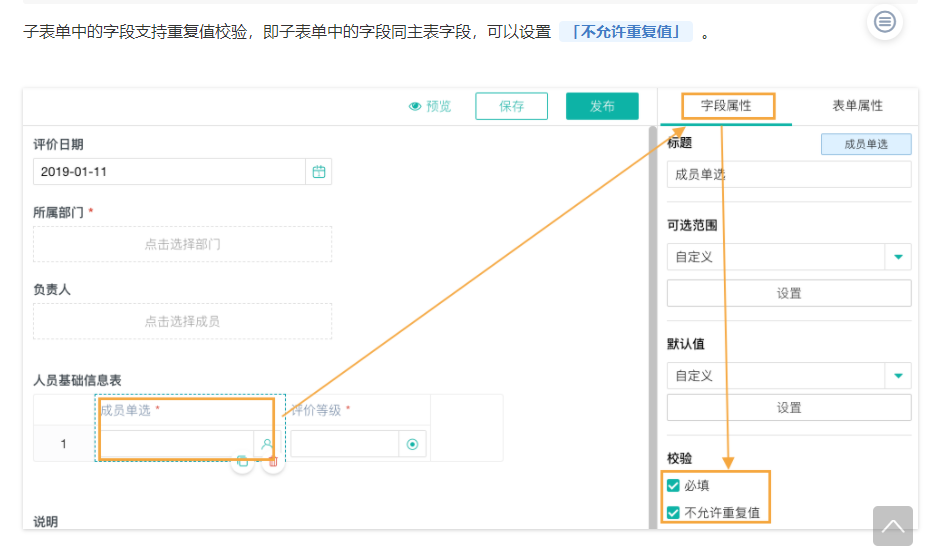Click the copy field icon below 成员单选
The image size is (939, 559).
point(241,461)
